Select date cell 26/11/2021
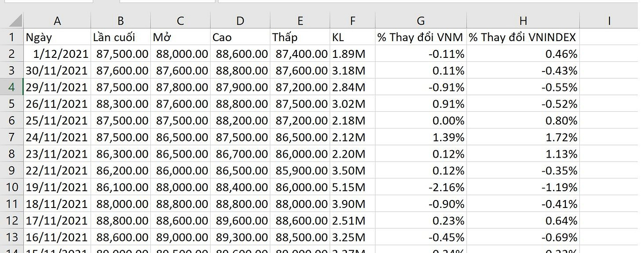 (57, 104)
